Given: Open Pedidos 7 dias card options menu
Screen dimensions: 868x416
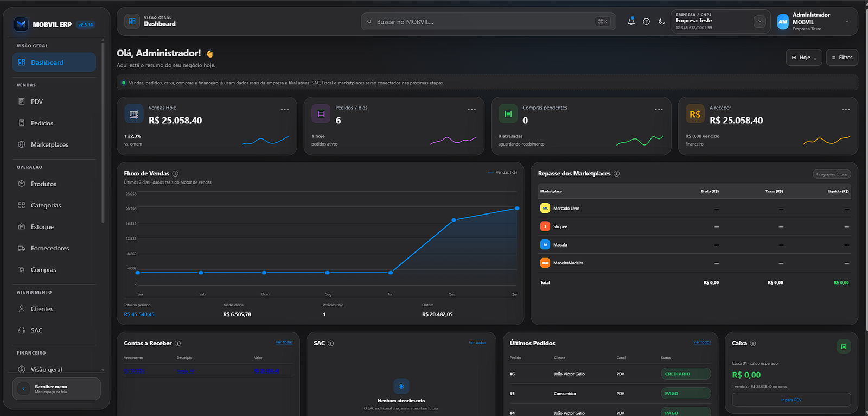Looking at the screenshot, I should [472, 109].
